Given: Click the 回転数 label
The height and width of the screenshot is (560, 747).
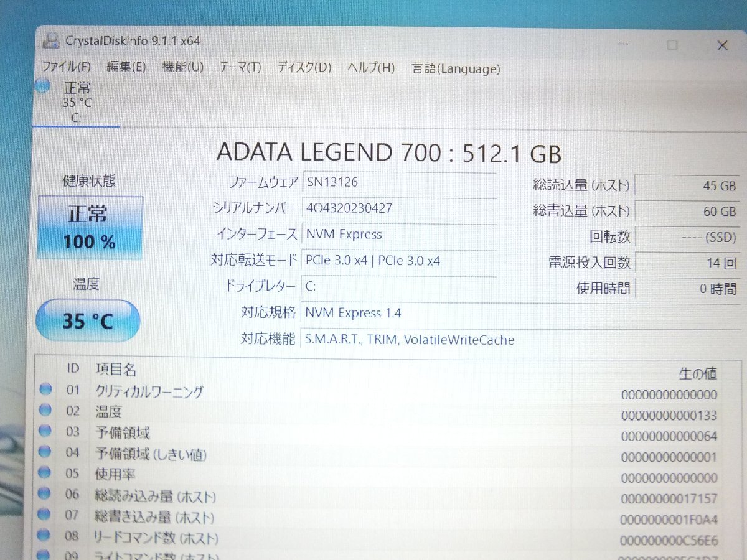Looking at the screenshot, I should click(x=610, y=236).
